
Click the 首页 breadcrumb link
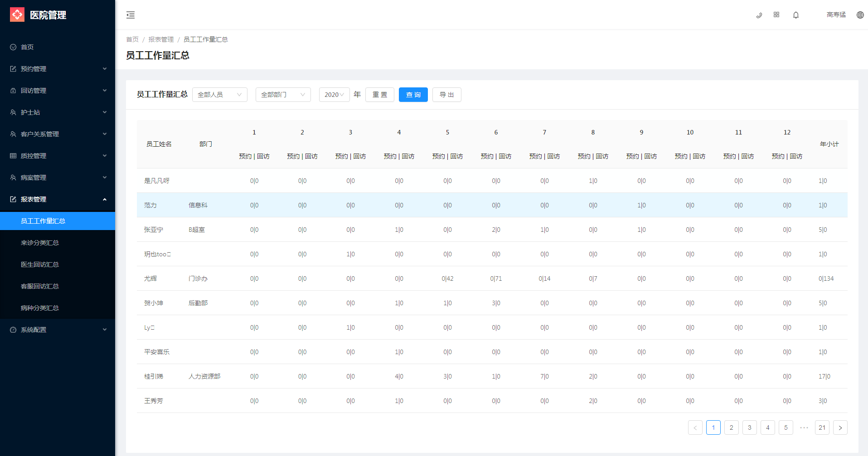(132, 39)
